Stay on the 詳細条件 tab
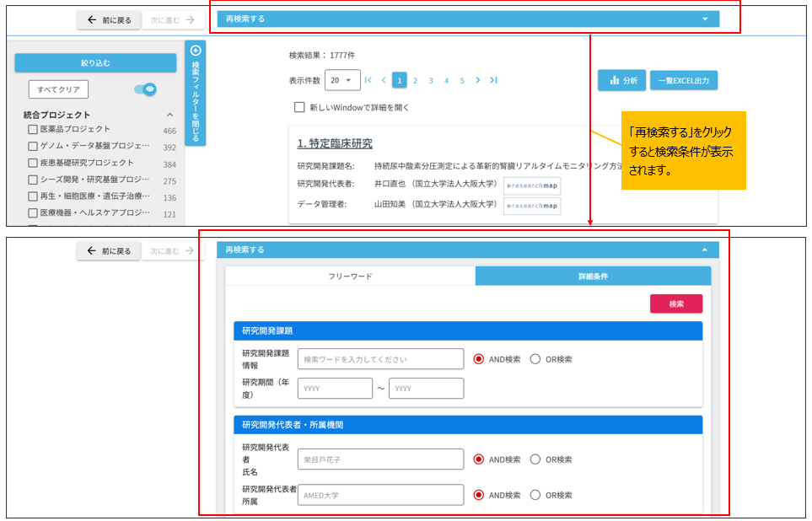This screenshot has width=812, height=521. [x=594, y=277]
